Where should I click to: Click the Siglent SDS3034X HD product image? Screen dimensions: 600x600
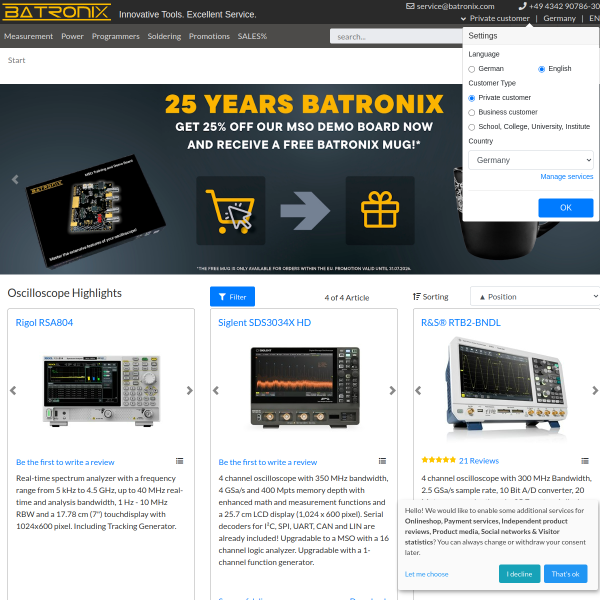(305, 388)
